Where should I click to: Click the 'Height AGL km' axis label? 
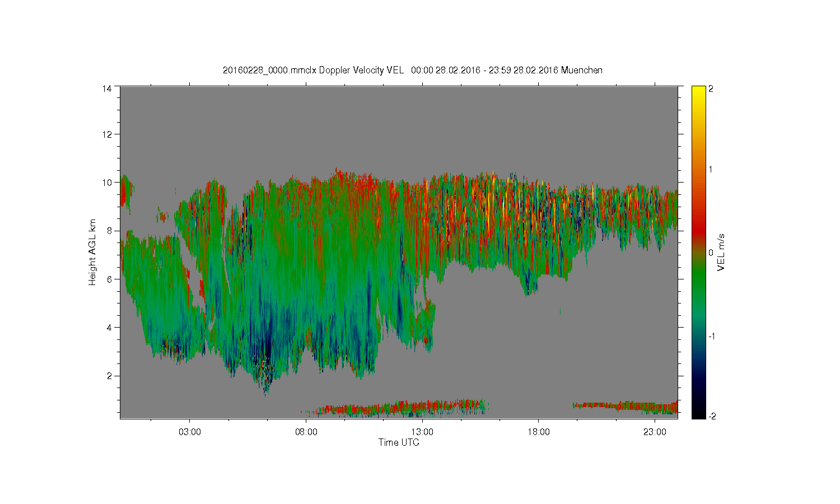click(x=92, y=252)
